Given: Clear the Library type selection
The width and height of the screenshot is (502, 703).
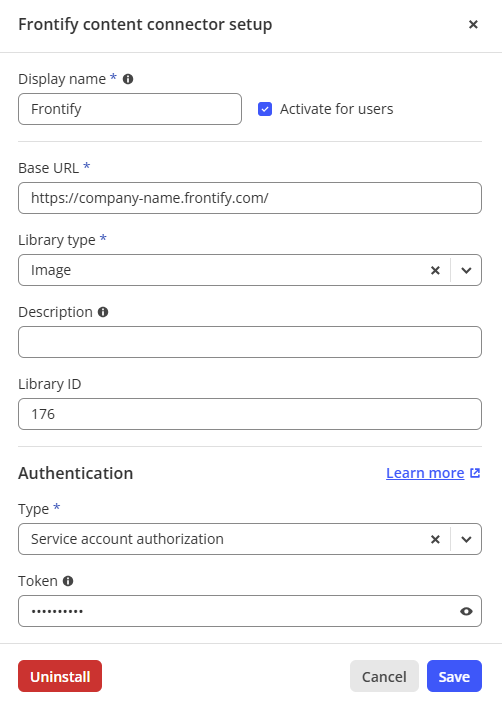Looking at the screenshot, I should [435, 270].
